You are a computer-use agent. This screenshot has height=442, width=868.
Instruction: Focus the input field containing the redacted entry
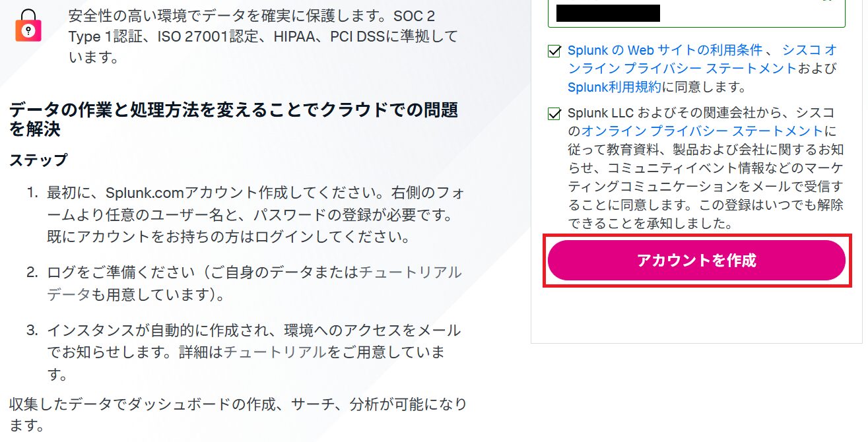click(x=696, y=13)
